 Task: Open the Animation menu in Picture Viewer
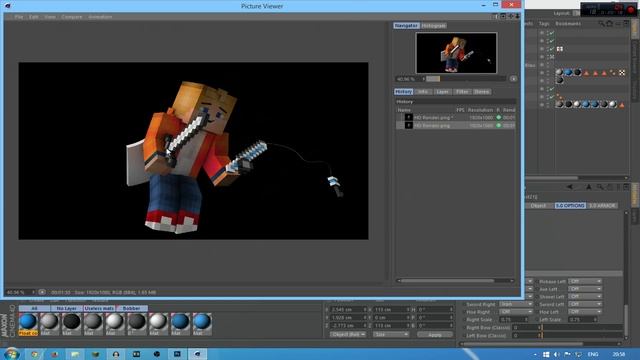[x=100, y=17]
